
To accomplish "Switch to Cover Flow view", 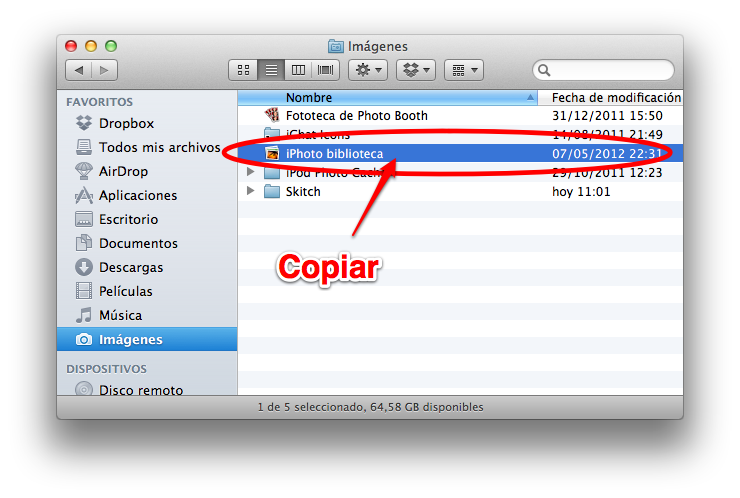I will [326, 70].
